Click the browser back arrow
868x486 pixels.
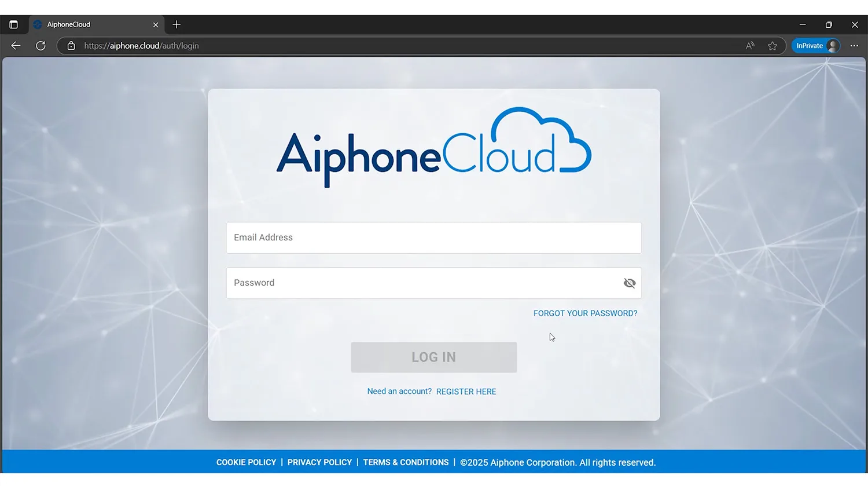click(x=16, y=46)
